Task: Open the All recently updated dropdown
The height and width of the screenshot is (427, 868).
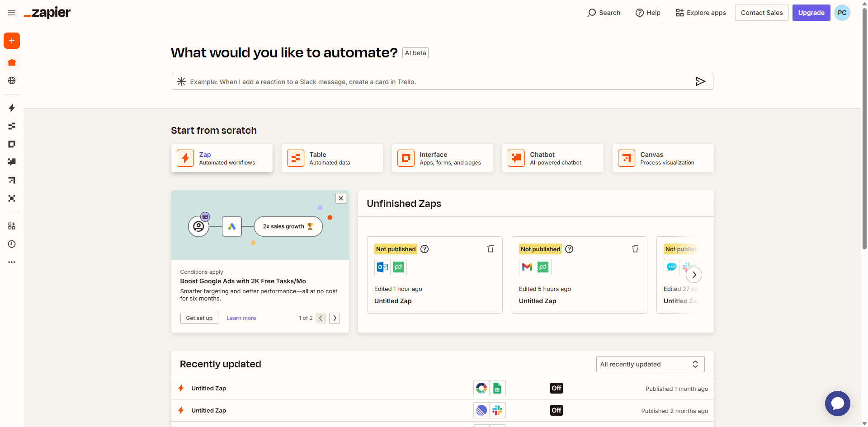Action: pyautogui.click(x=650, y=364)
